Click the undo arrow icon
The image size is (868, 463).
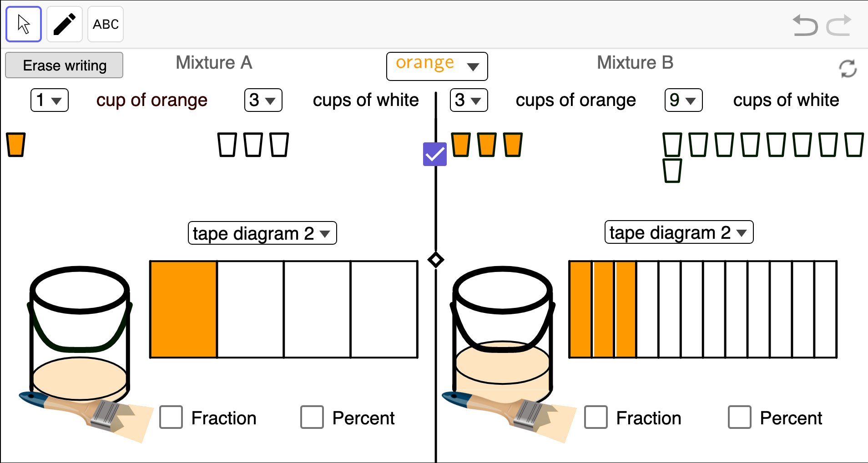click(805, 25)
